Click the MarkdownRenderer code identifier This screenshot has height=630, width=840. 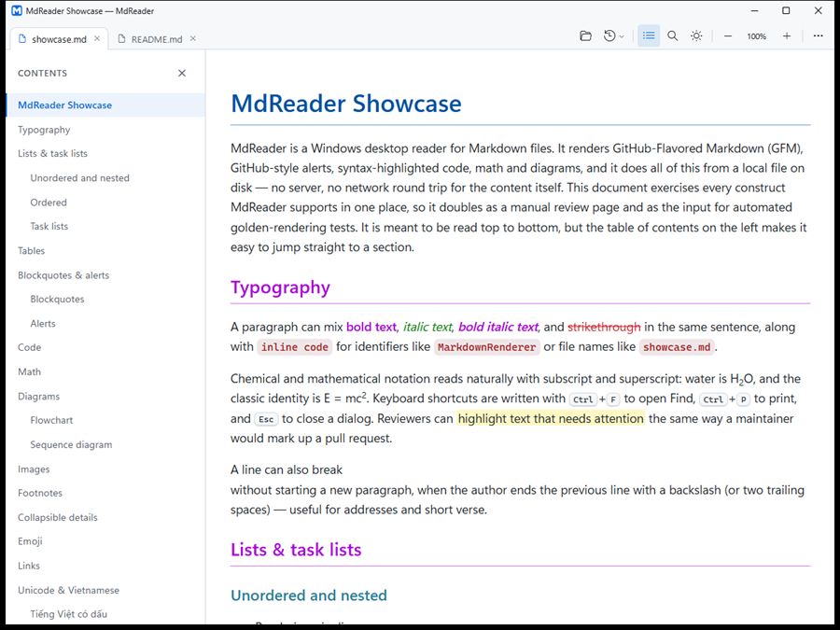click(486, 347)
